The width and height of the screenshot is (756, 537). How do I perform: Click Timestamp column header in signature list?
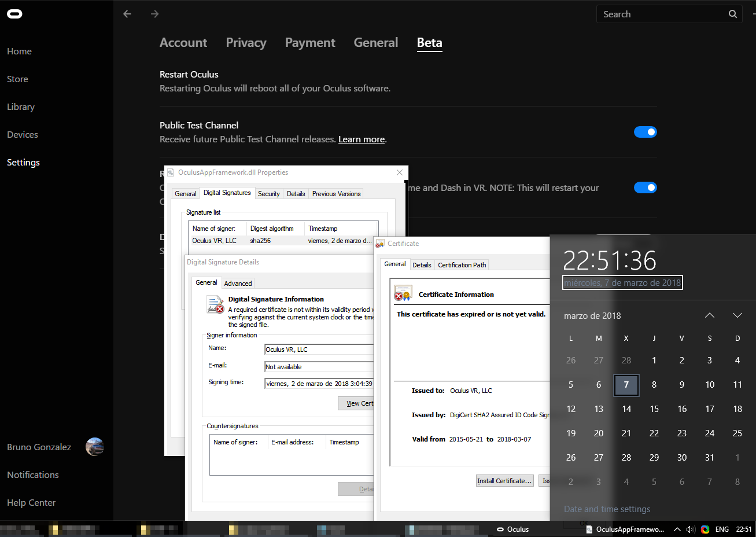341,229
